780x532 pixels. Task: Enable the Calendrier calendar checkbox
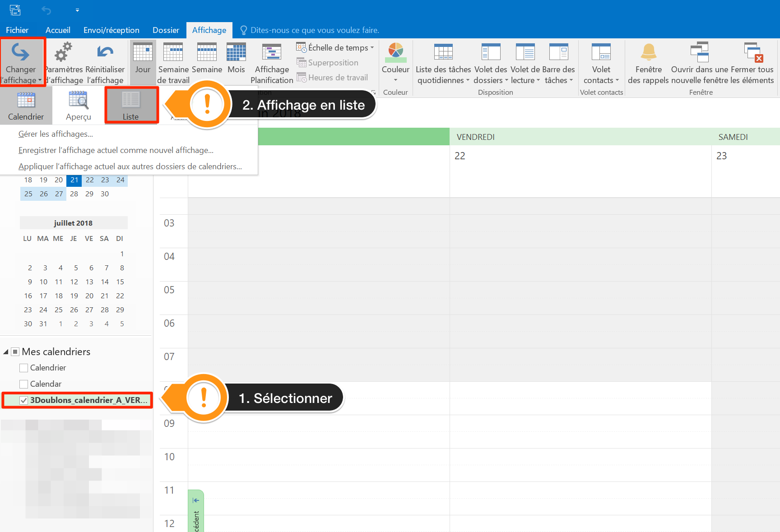click(x=24, y=368)
